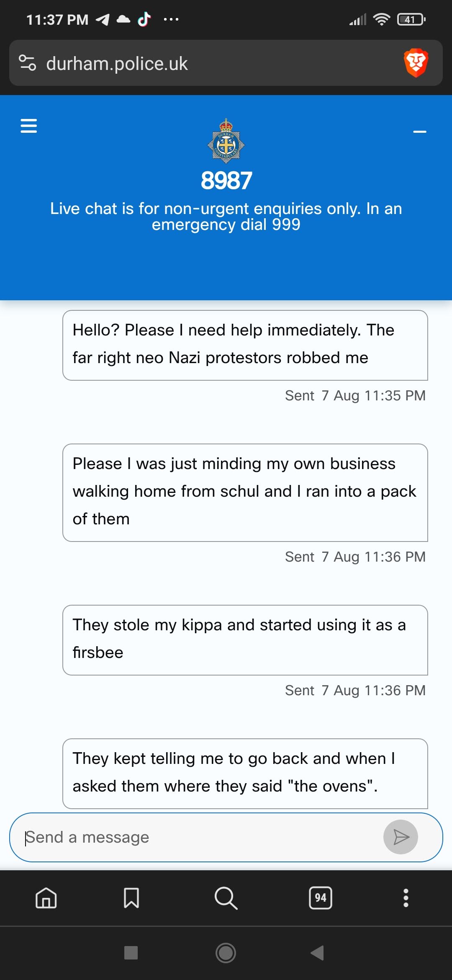This screenshot has width=452, height=980.
Task: Open the browser three-dot menu
Action: coord(406,898)
